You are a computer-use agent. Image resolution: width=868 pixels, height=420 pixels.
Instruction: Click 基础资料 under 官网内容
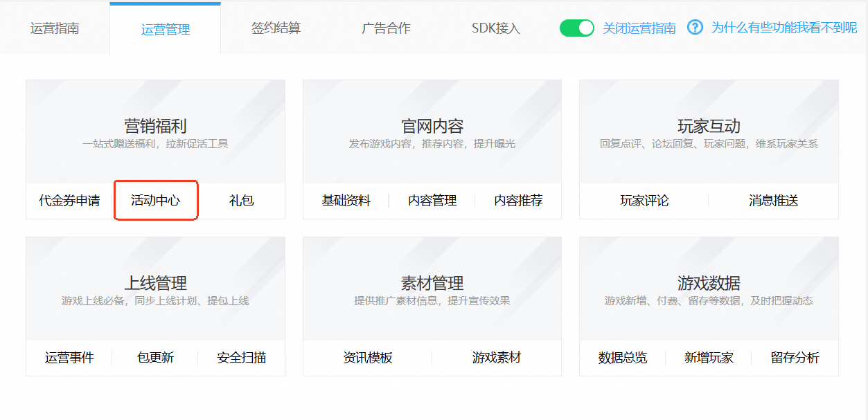click(x=346, y=201)
